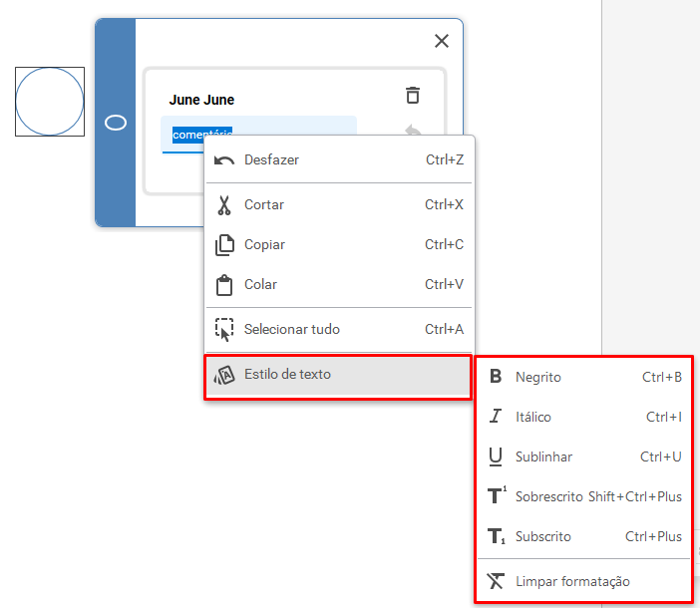The image size is (700, 608).
Task: Click the Negrito bold B icon
Action: pyautogui.click(x=496, y=377)
